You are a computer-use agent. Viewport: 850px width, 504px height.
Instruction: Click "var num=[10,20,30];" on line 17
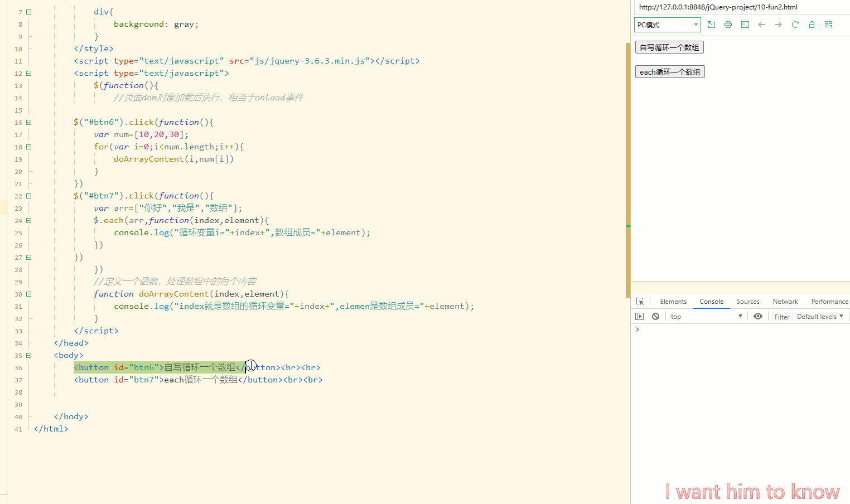click(x=141, y=134)
